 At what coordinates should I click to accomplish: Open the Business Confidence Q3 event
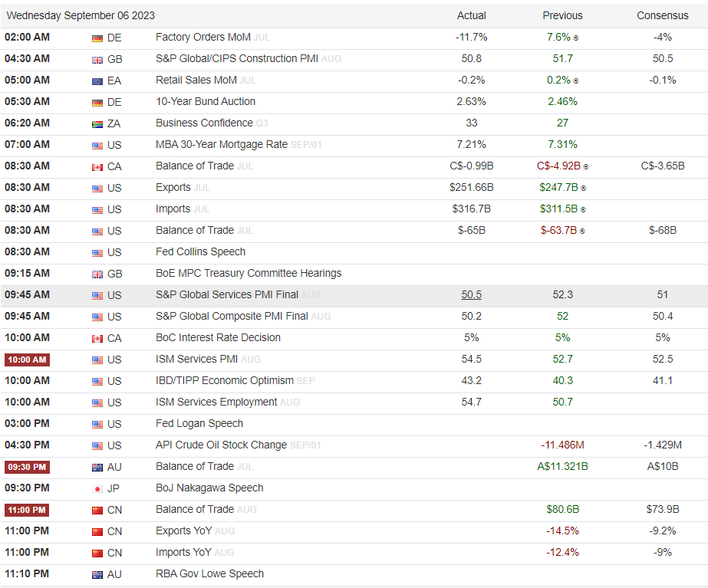point(204,123)
